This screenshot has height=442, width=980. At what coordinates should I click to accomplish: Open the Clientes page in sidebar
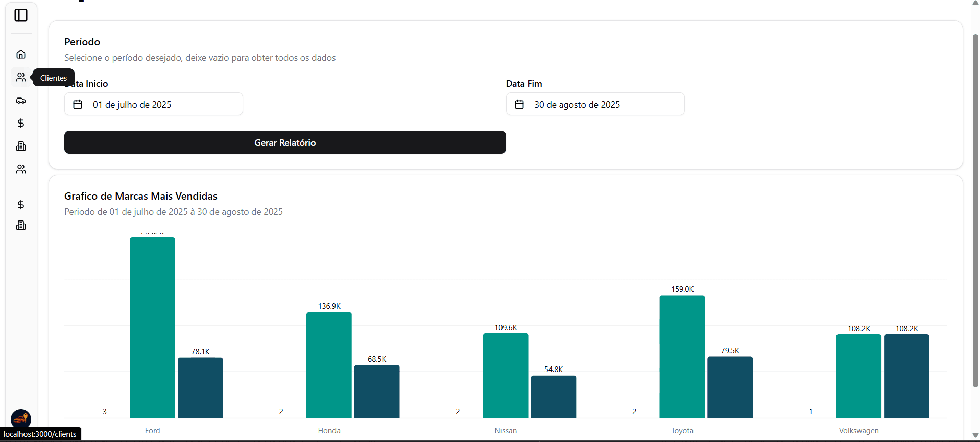tap(21, 77)
